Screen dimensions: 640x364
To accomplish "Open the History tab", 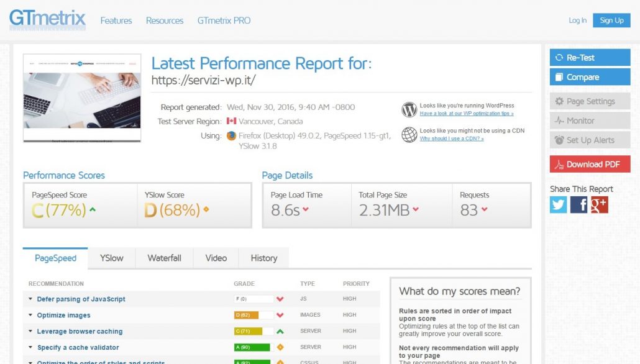I will 264,258.
